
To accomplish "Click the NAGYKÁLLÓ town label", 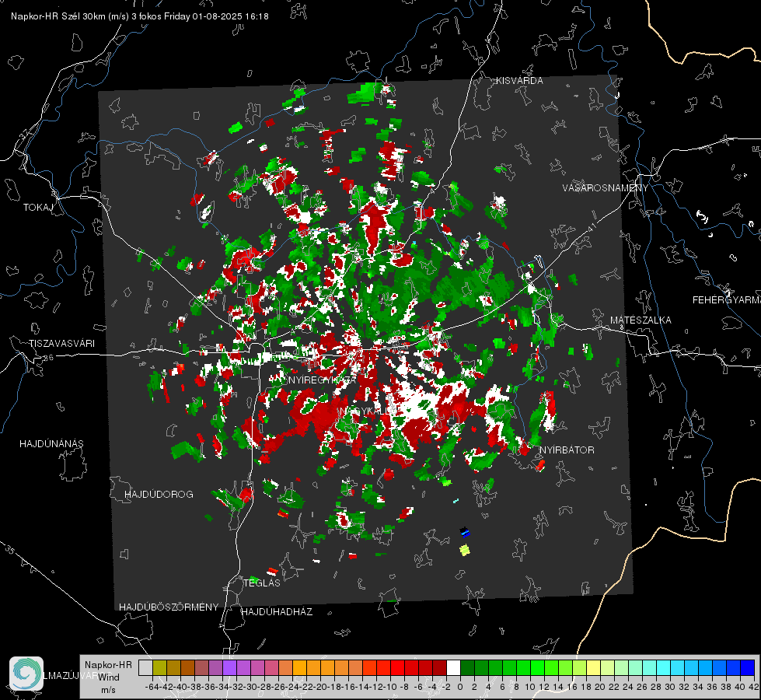I will point(368,411).
